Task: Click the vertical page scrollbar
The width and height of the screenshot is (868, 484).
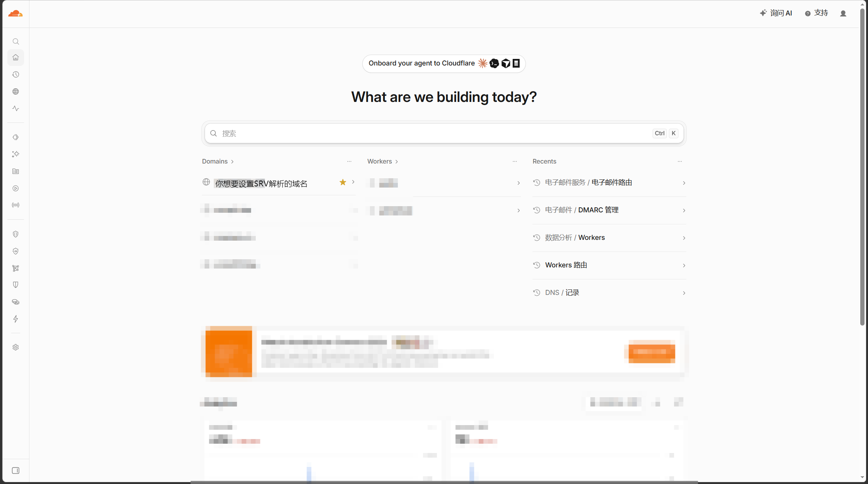Action: click(x=862, y=167)
